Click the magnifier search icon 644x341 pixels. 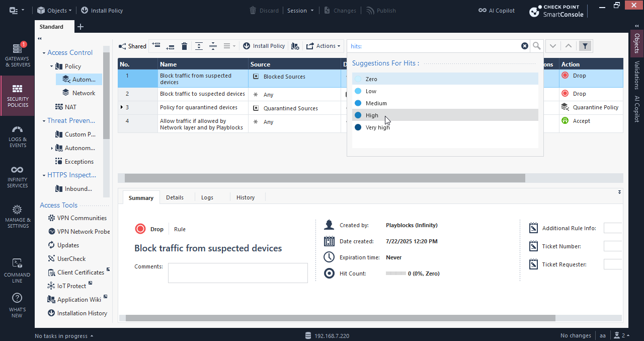pos(537,46)
